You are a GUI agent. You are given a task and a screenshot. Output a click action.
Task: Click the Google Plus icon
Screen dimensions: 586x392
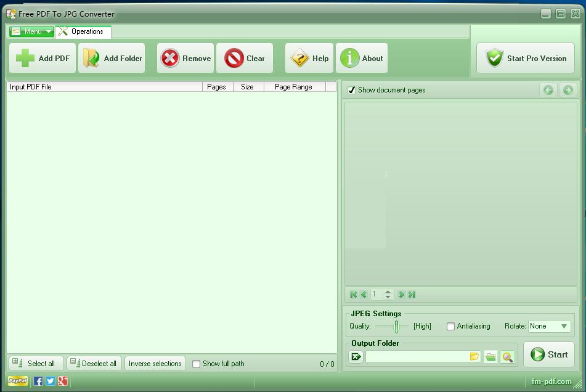tap(62, 381)
